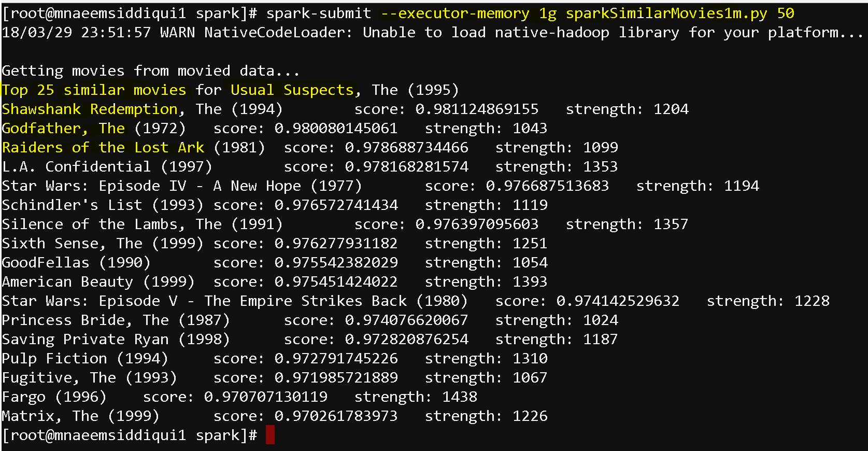The width and height of the screenshot is (868, 451).
Task: Click the Shawshank Redemption movie title
Action: click(90, 109)
